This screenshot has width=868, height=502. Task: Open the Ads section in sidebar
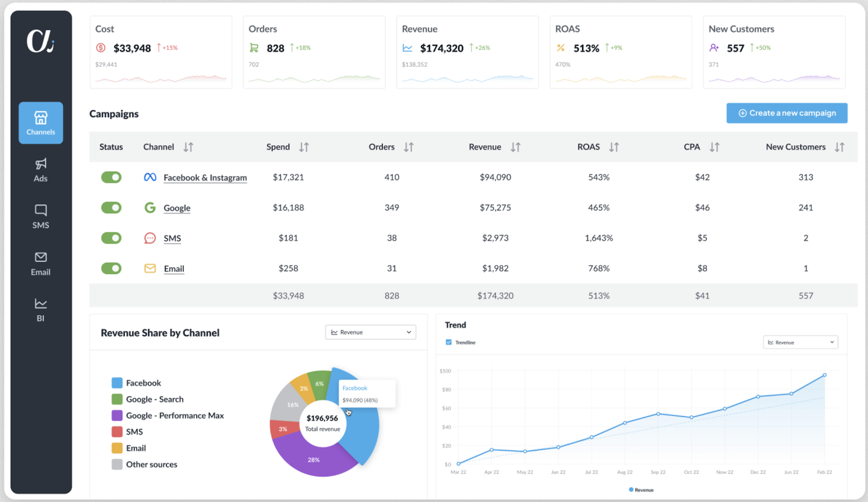[x=41, y=170]
